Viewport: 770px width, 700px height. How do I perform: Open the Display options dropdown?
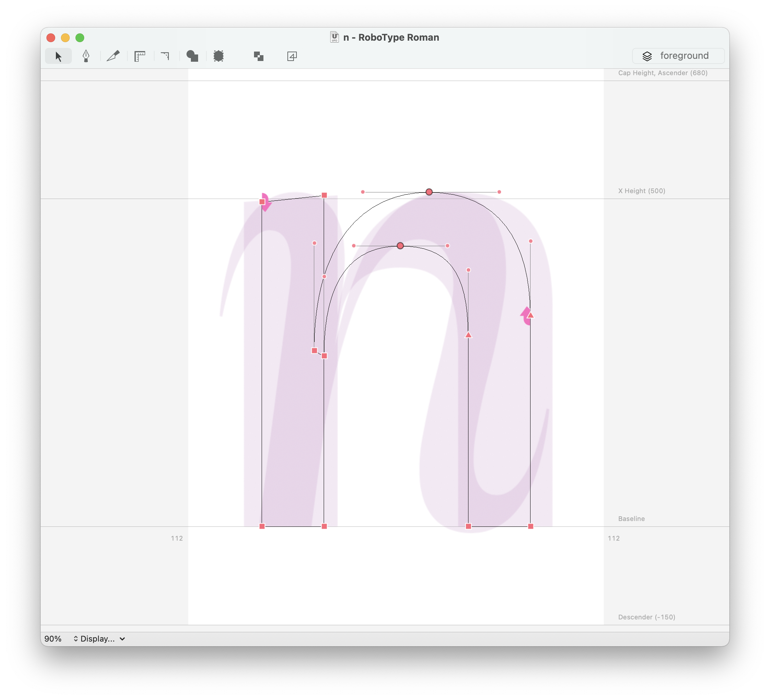pyautogui.click(x=99, y=639)
